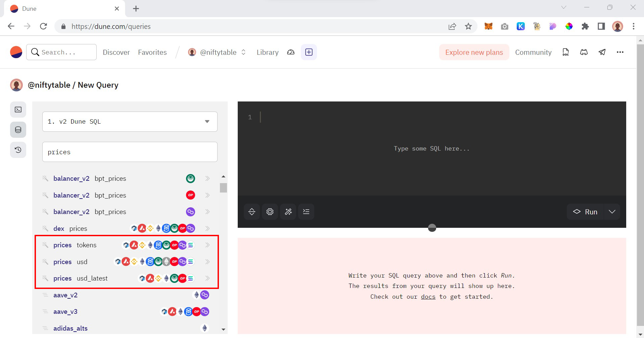
Task: Go back in browser history
Action: pyautogui.click(x=11, y=26)
